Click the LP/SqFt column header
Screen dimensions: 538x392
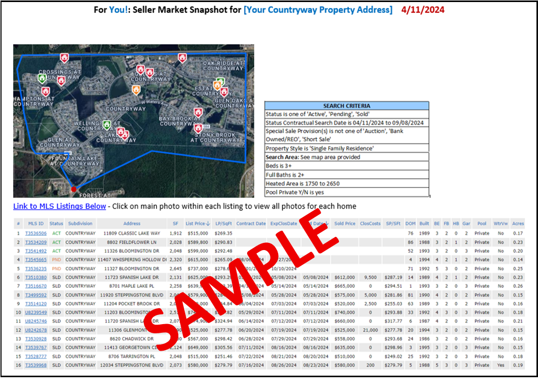tap(224, 224)
